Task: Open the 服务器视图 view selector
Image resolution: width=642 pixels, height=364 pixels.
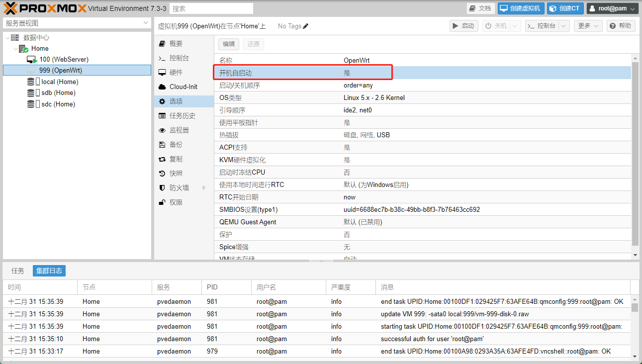Action: [77, 23]
